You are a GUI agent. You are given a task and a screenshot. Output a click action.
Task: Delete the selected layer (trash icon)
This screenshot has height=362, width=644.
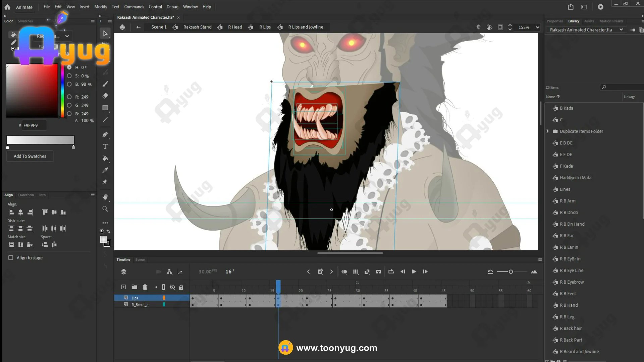pyautogui.click(x=145, y=287)
